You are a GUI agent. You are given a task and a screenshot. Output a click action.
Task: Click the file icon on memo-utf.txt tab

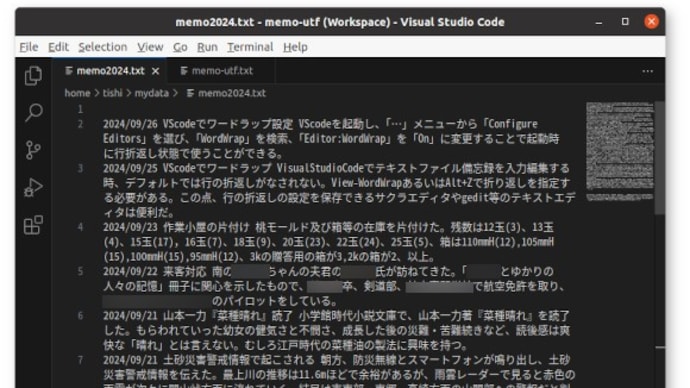tap(184, 71)
